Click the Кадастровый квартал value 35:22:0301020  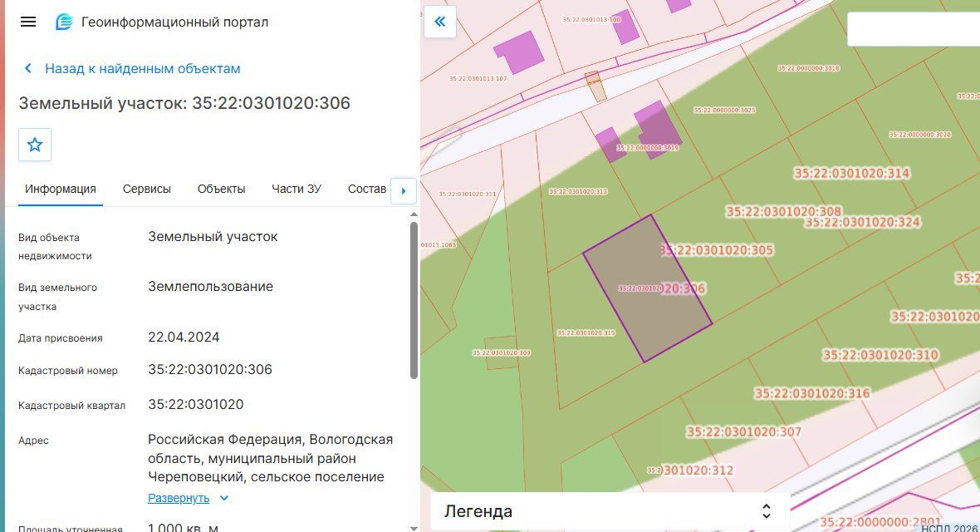point(196,404)
